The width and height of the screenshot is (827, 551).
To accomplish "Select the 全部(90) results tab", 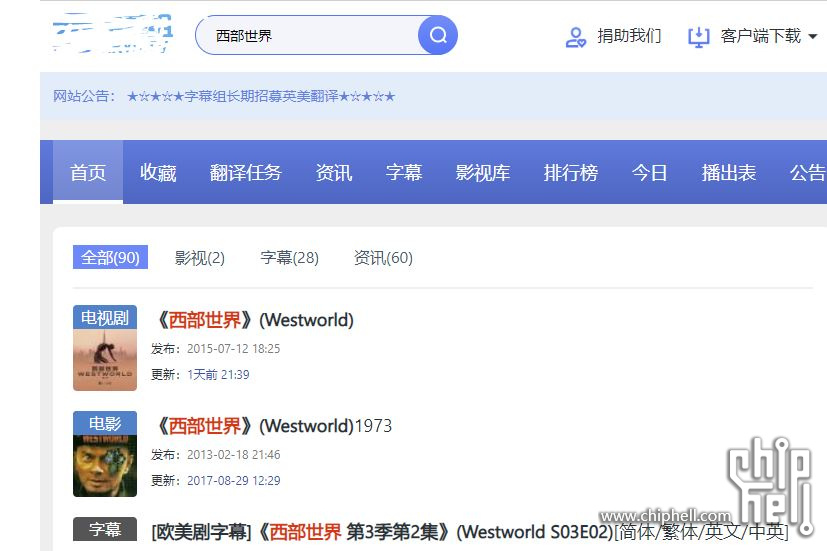I will click(x=110, y=257).
